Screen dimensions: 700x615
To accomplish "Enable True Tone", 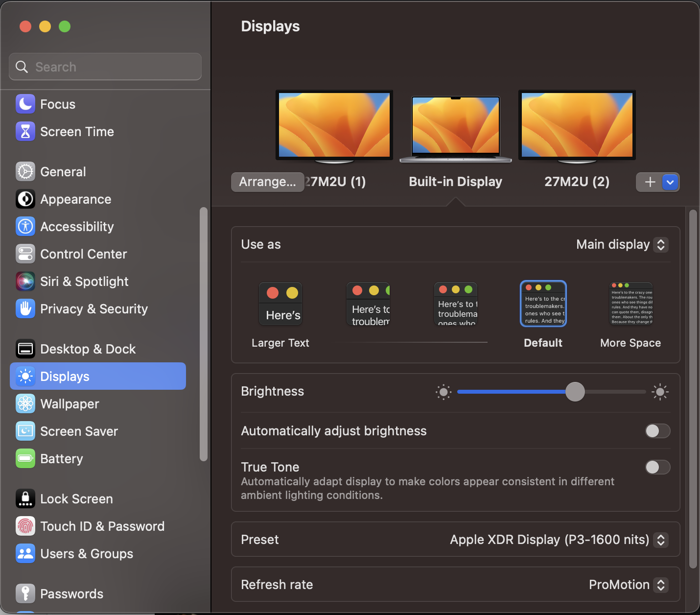I will coord(658,467).
